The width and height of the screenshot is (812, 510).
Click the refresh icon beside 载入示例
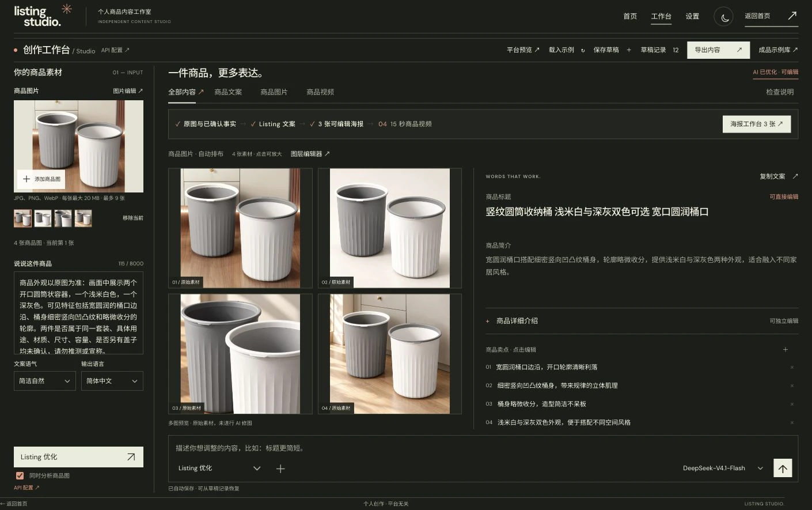(583, 50)
